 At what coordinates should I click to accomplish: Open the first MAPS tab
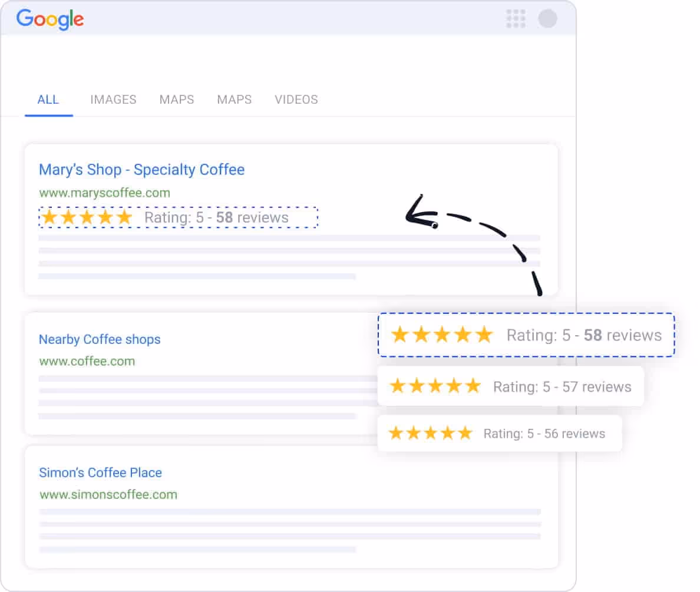tap(176, 100)
